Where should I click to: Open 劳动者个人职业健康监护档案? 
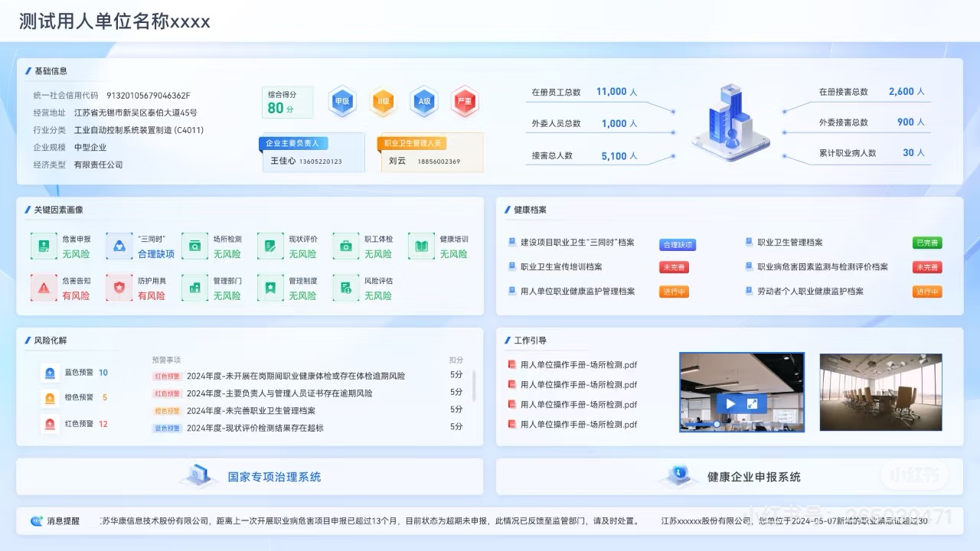[x=810, y=292]
